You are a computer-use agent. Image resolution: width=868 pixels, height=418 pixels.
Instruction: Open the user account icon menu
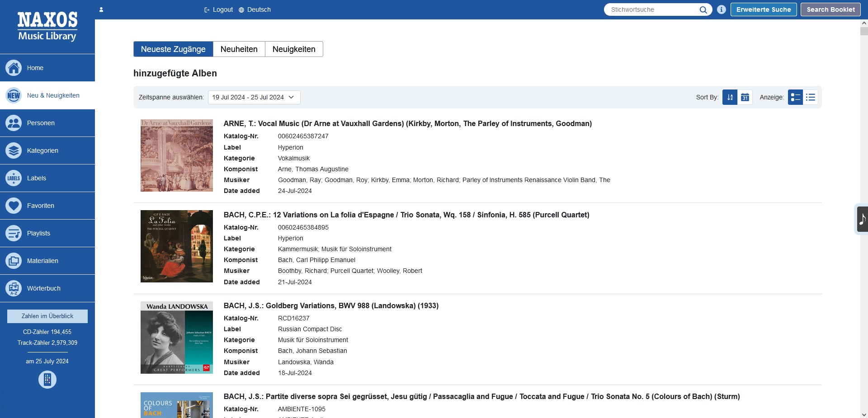click(101, 9)
